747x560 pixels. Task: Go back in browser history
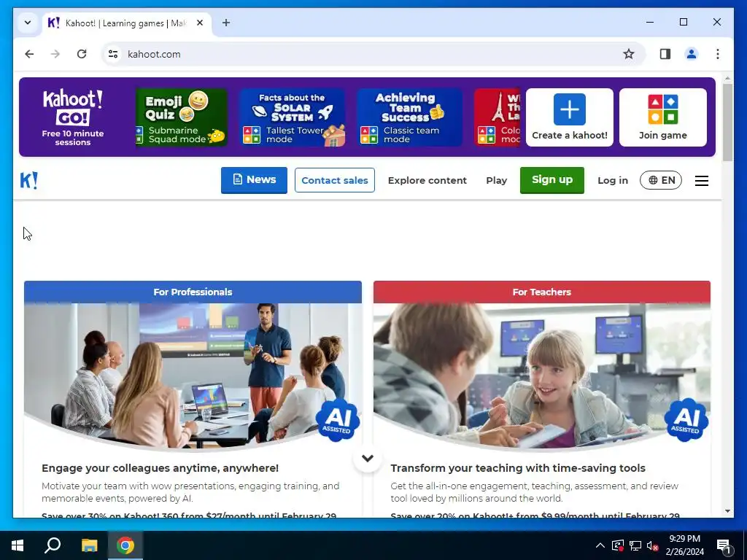[x=29, y=54]
